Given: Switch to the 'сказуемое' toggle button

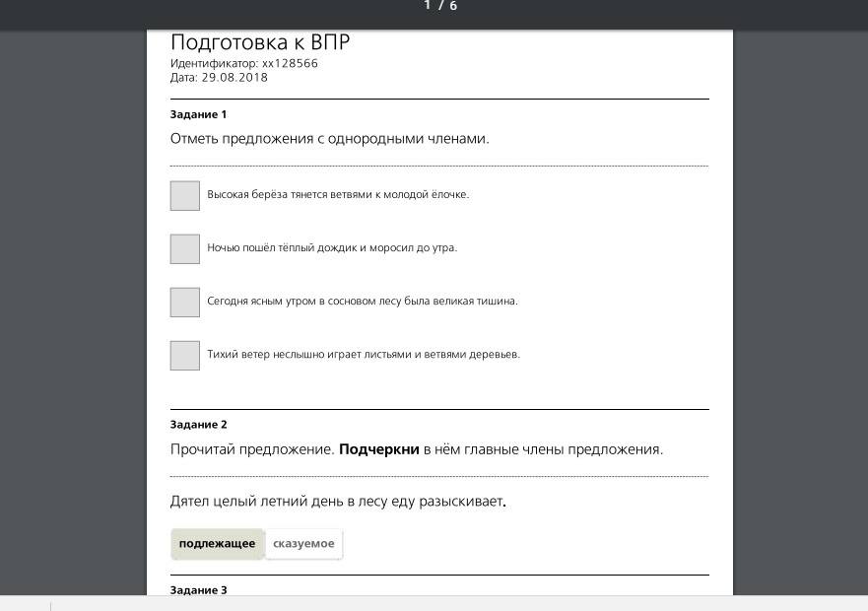Looking at the screenshot, I should tap(303, 543).
